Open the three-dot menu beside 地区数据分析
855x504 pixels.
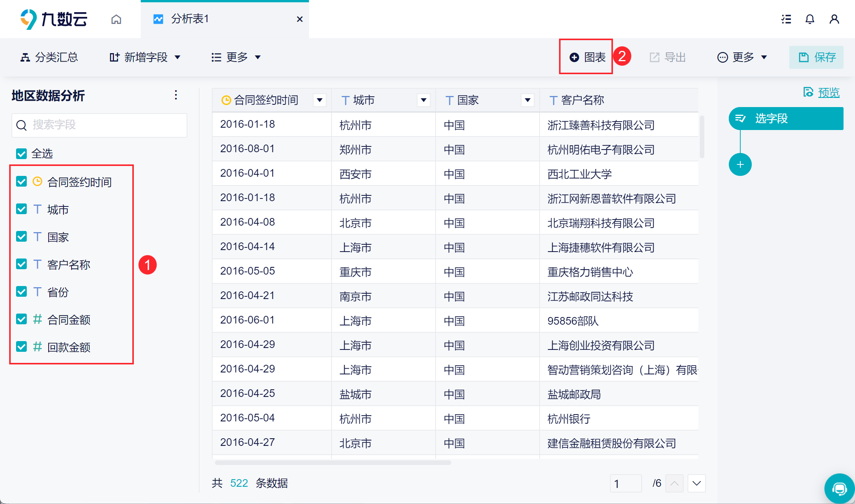click(x=176, y=95)
